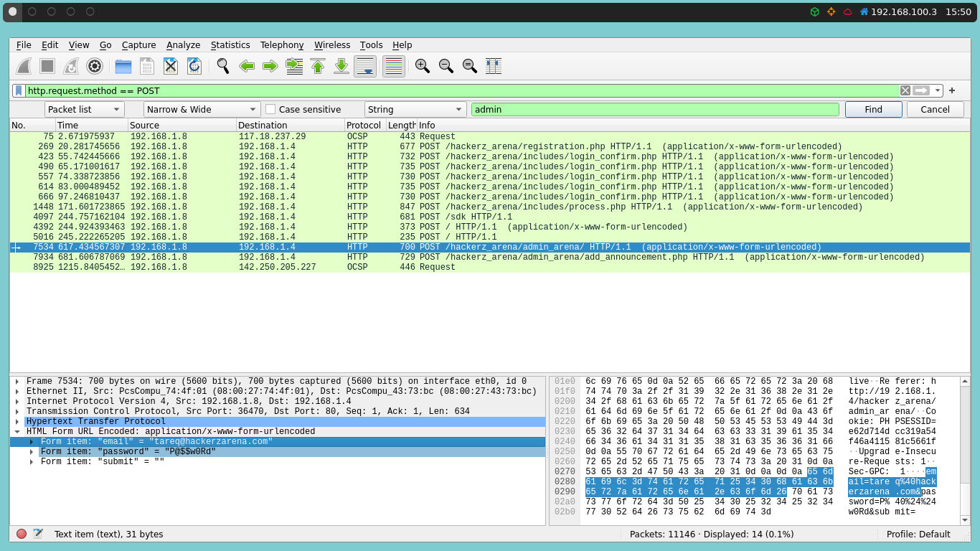Apply the display filter arrow
Viewport: 980px width, 551px height.
click(921, 90)
